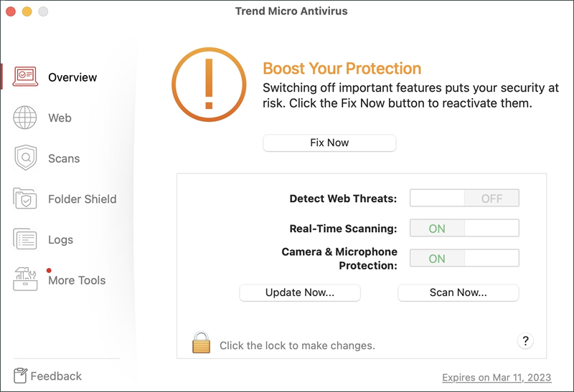Open the Scans shield icon

pos(26,158)
